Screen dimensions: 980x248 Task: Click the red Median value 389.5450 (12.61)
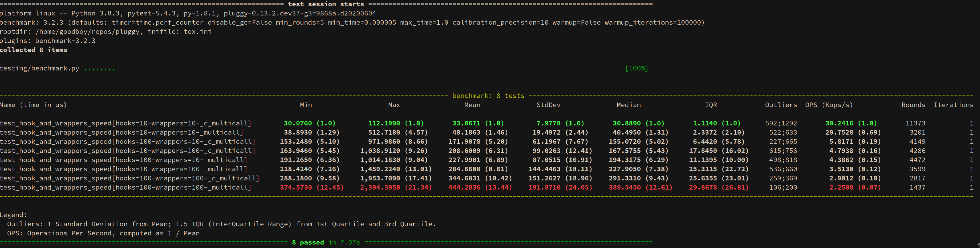pyautogui.click(x=640, y=188)
